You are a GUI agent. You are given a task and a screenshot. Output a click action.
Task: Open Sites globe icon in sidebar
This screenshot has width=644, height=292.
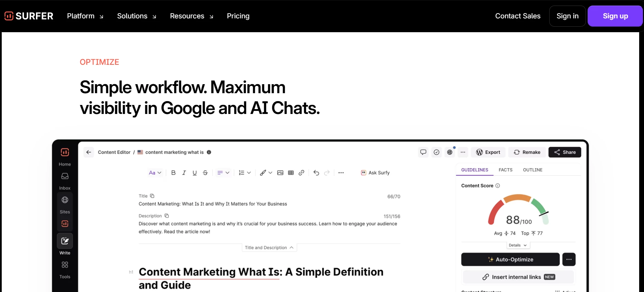coord(65,200)
